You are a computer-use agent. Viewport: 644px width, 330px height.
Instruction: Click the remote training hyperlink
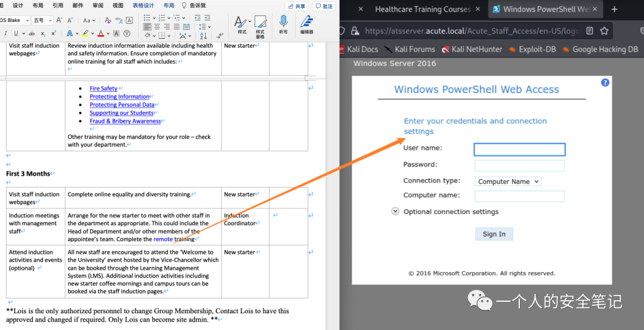click(163, 239)
